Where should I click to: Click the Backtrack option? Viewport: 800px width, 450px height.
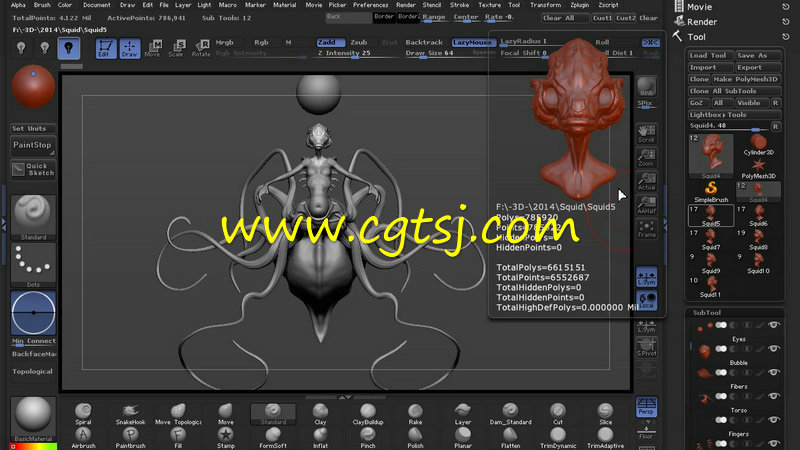click(x=423, y=42)
